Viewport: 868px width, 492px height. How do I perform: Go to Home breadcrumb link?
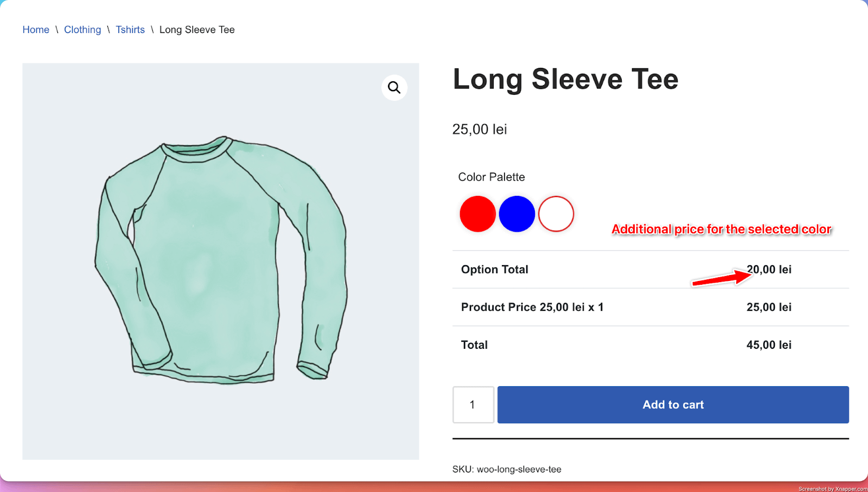pos(36,30)
